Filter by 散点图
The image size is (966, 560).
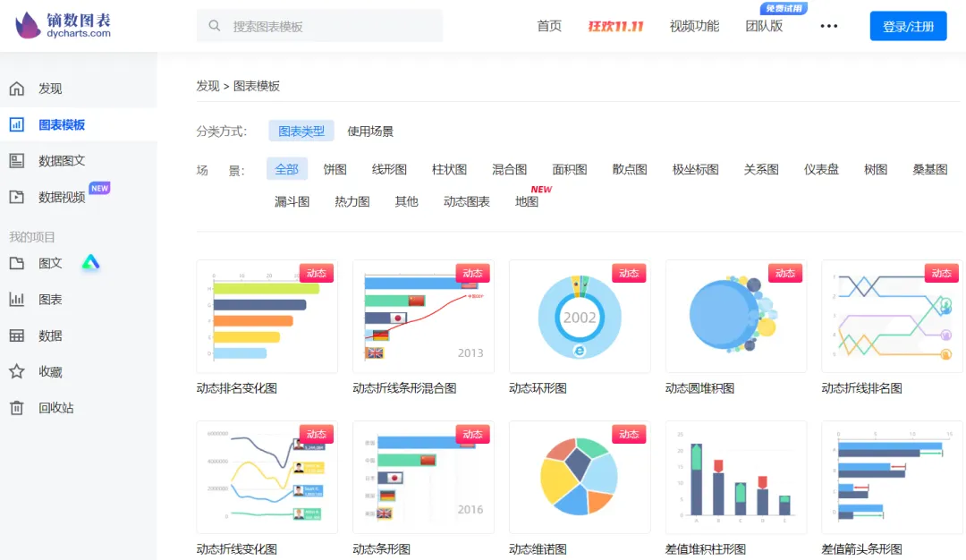[x=630, y=169]
